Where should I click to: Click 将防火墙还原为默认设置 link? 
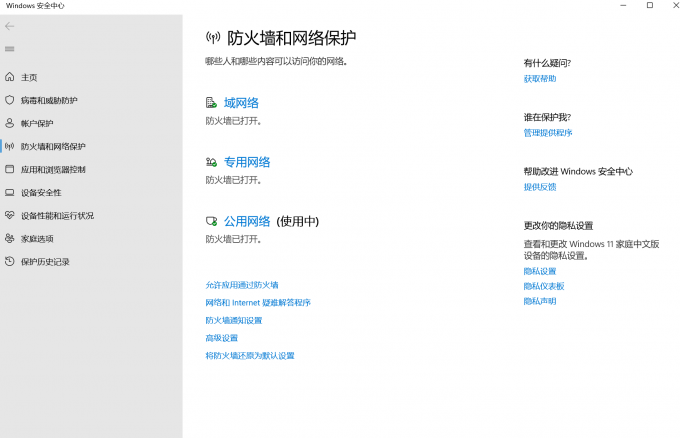[x=250, y=355]
